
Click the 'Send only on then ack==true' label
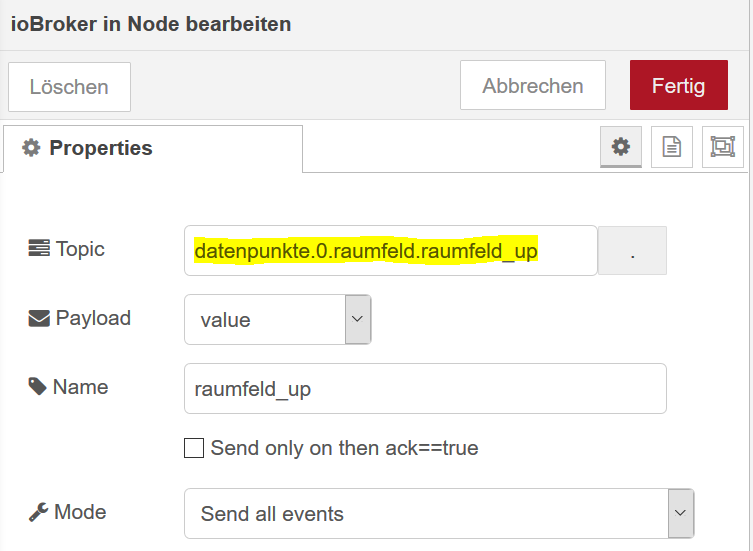point(344,448)
